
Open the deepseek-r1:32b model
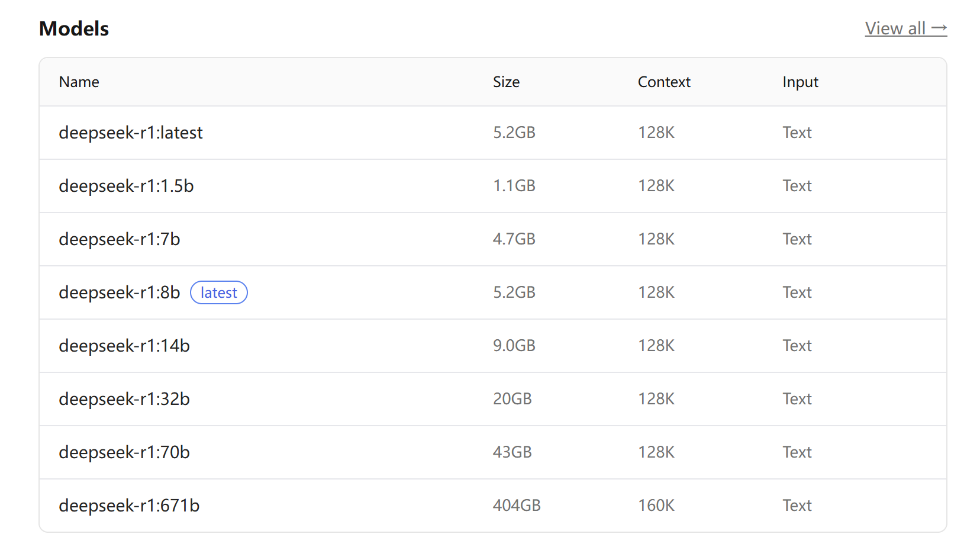point(124,399)
